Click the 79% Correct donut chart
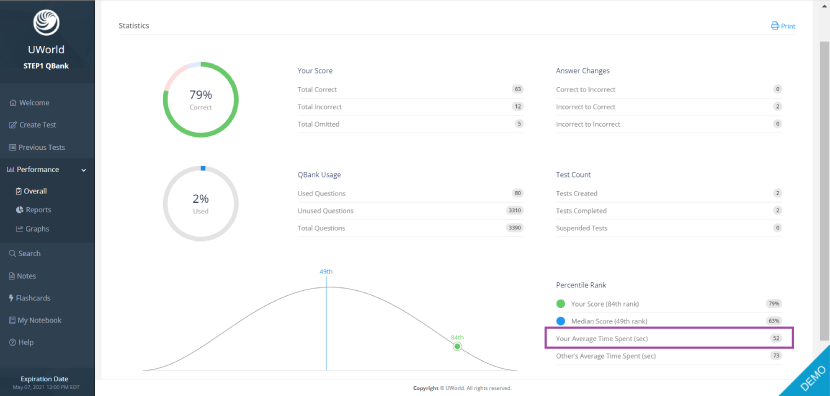This screenshot has height=396, width=830. point(201,100)
